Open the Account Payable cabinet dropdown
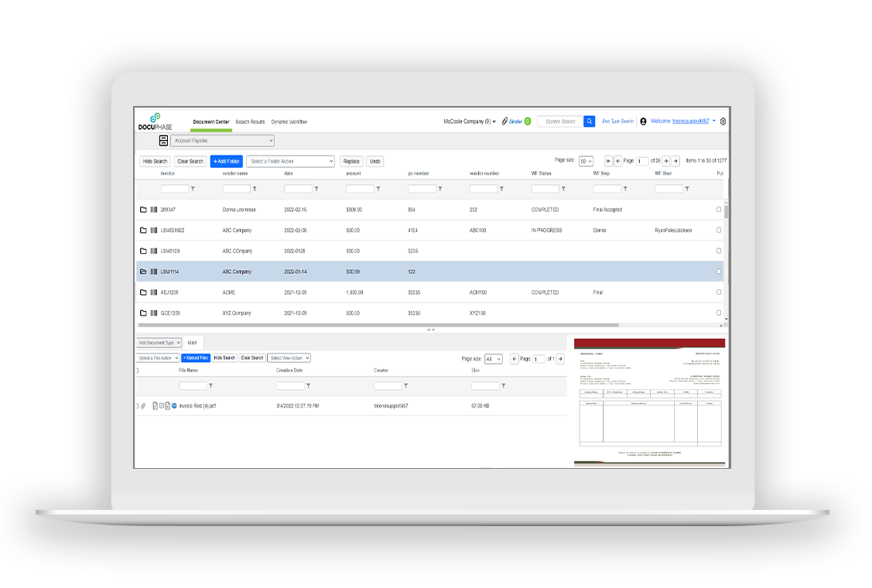 point(223,141)
